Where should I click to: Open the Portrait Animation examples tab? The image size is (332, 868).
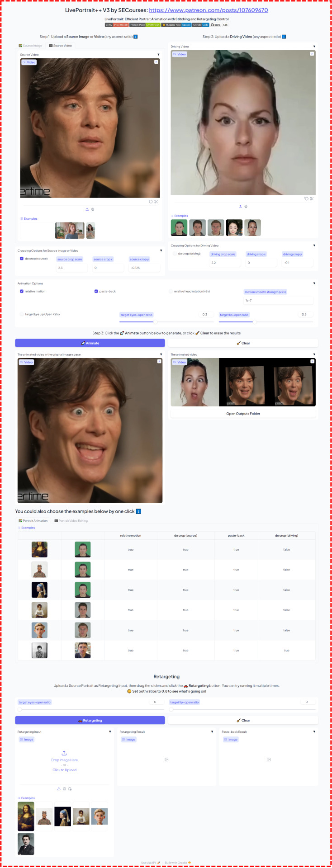[x=33, y=521]
